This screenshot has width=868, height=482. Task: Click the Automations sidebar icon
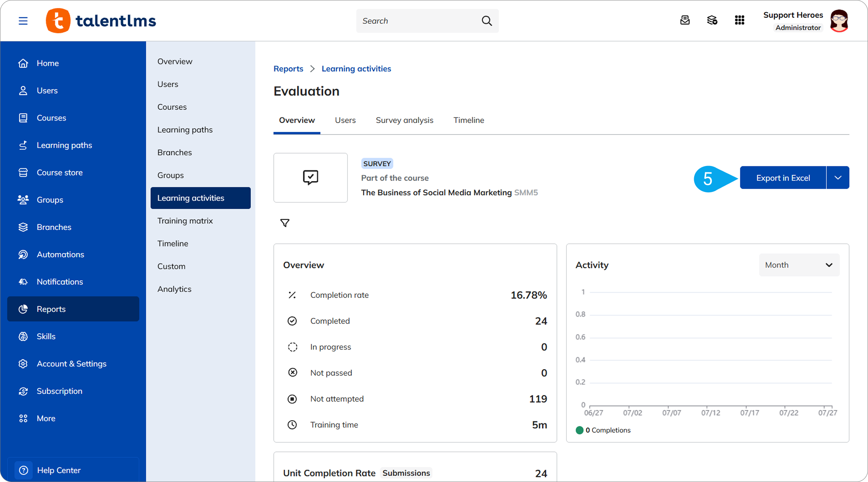tap(23, 254)
